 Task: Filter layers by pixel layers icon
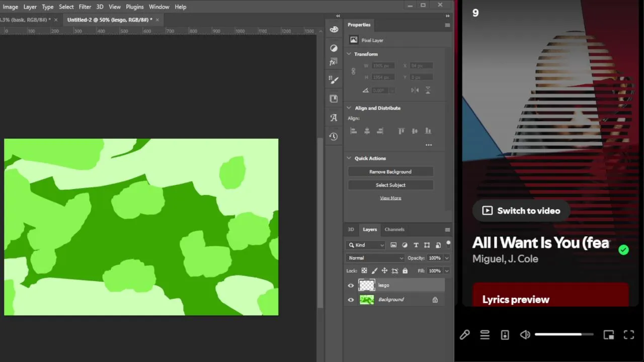(x=393, y=245)
